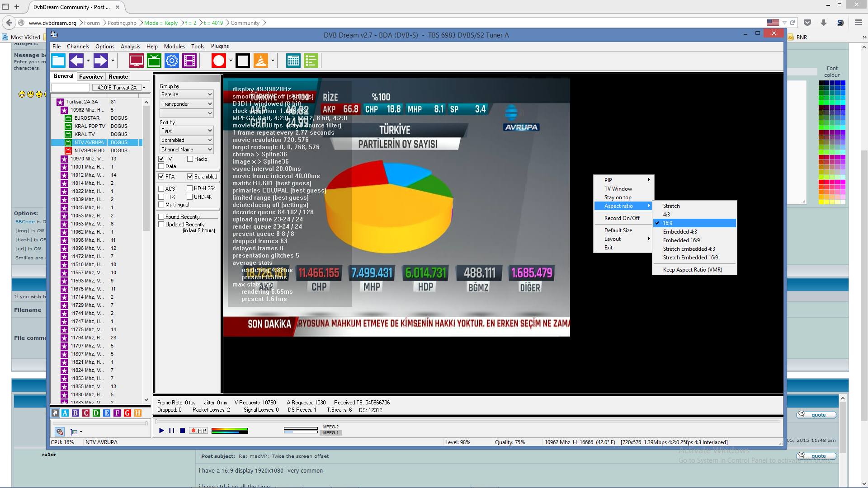Uncheck the TV filter checkbox
The width and height of the screenshot is (868, 488).
(161, 159)
